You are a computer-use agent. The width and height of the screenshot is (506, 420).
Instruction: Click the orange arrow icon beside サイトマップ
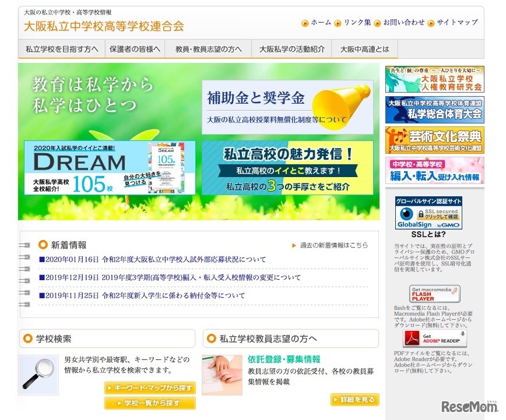pyautogui.click(x=431, y=23)
